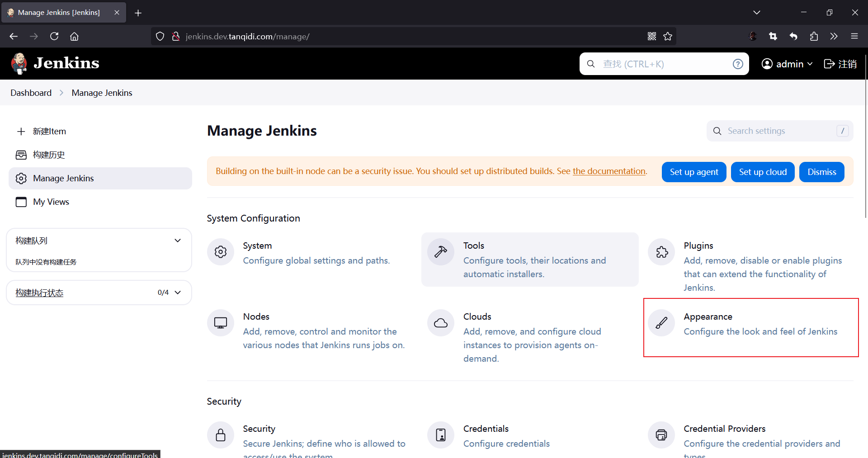868x458 pixels.
Task: Open the browser Extensions puzzle icon
Action: click(814, 36)
